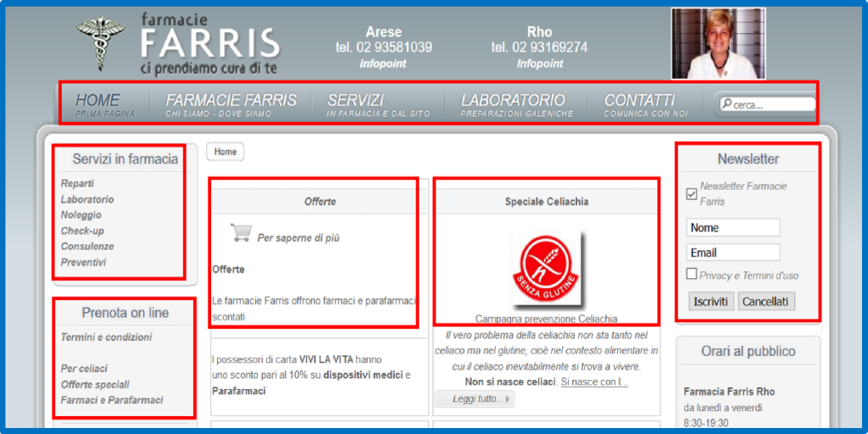This screenshot has height=434, width=868.
Task: Open the FARMACIE FARRIS menu item
Action: click(231, 104)
